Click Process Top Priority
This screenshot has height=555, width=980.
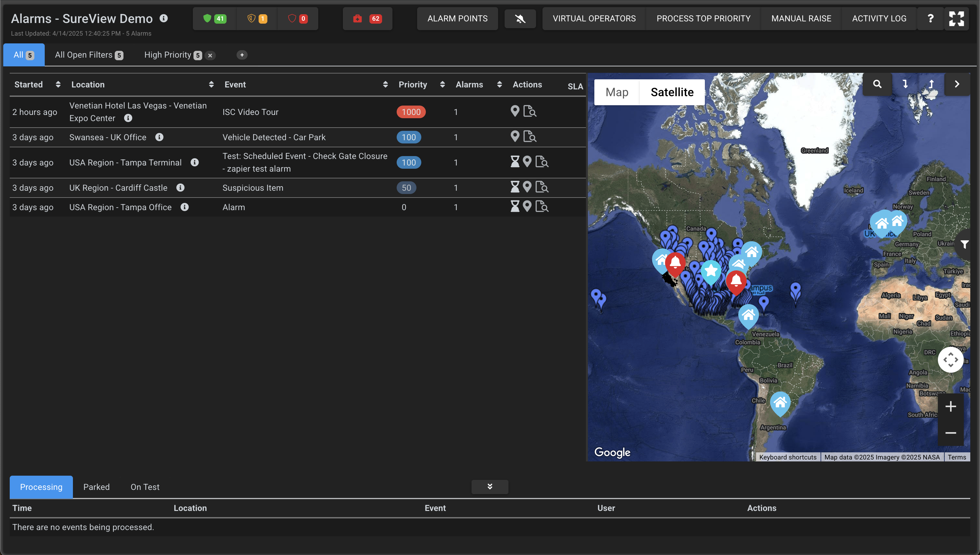click(x=703, y=18)
